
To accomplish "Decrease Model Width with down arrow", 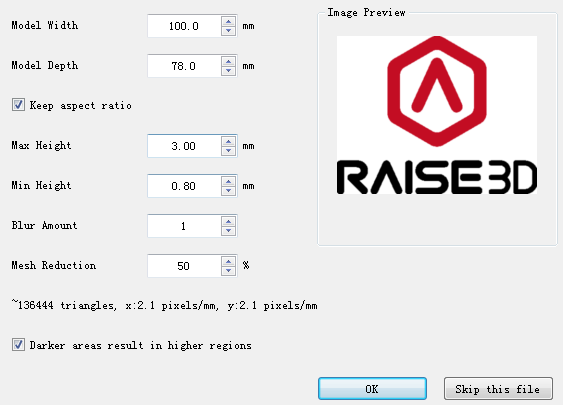I will [x=228, y=31].
